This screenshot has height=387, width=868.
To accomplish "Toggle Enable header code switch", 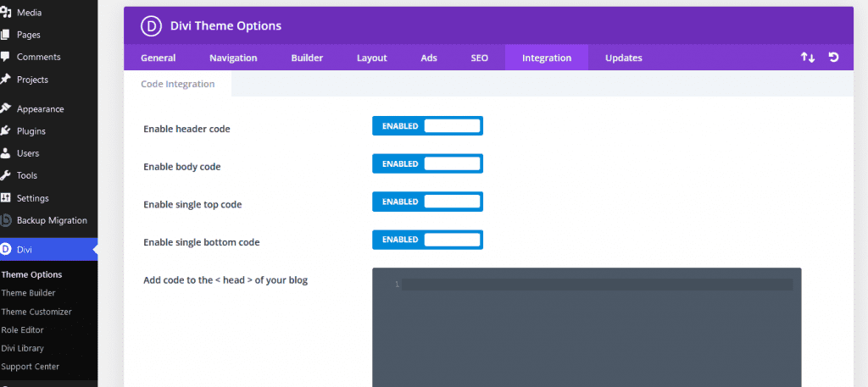I will 427,126.
